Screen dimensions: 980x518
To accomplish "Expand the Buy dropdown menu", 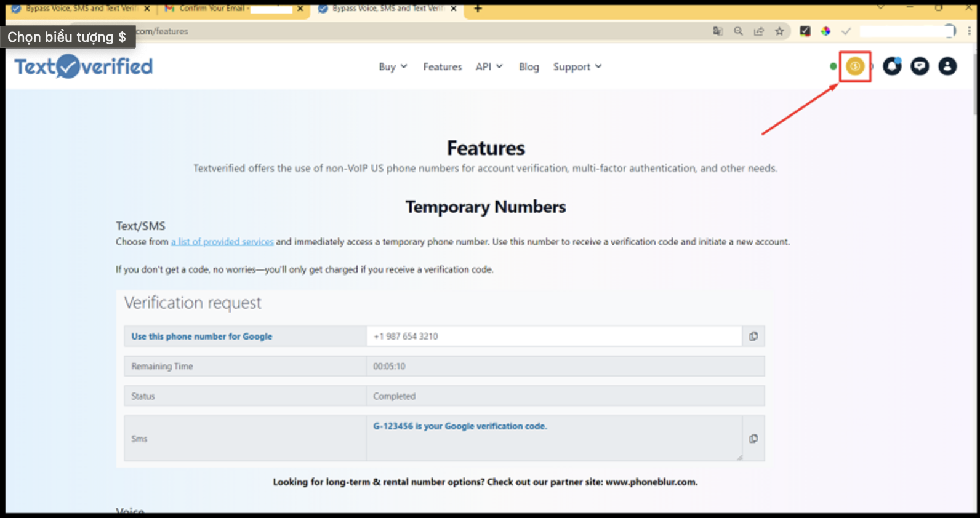I will [x=393, y=66].
